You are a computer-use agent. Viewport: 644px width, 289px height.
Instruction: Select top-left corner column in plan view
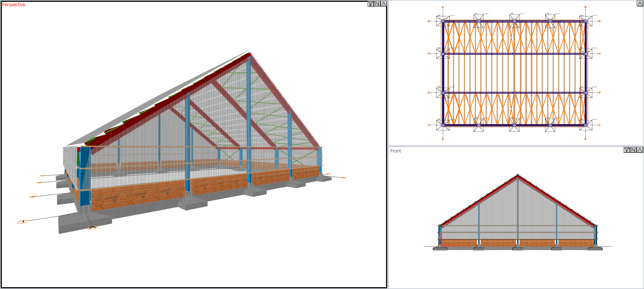click(443, 21)
